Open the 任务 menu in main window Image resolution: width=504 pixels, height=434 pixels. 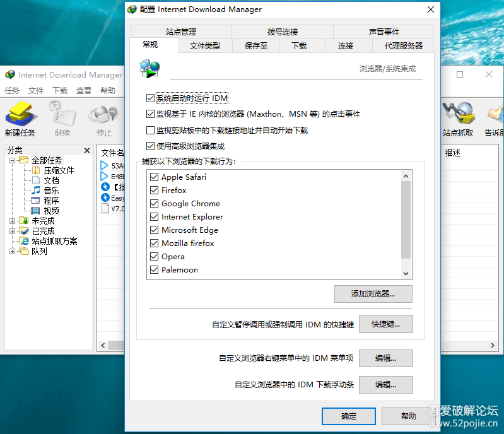(x=12, y=91)
